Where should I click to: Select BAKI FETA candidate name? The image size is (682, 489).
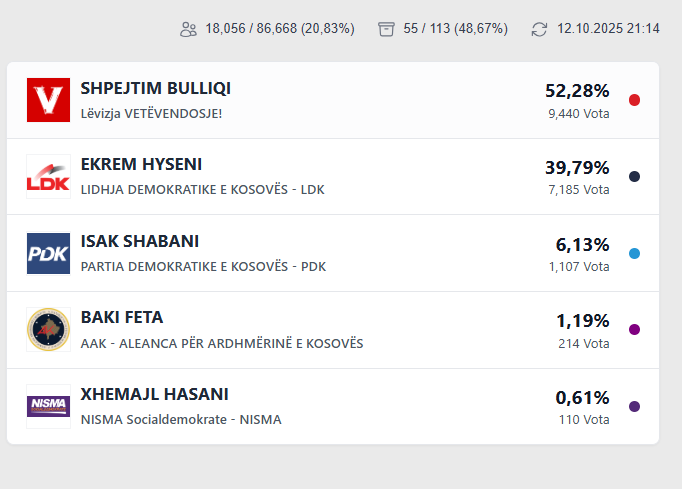point(121,318)
